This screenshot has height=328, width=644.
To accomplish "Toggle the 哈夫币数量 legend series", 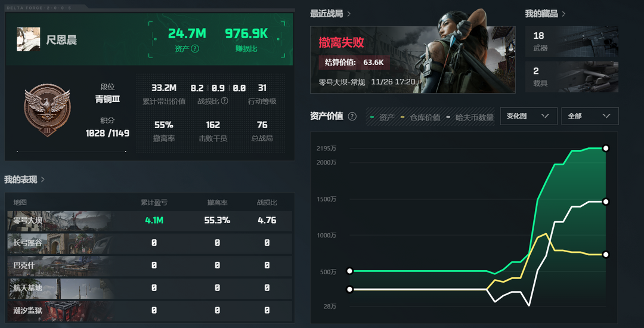I will click(x=470, y=117).
